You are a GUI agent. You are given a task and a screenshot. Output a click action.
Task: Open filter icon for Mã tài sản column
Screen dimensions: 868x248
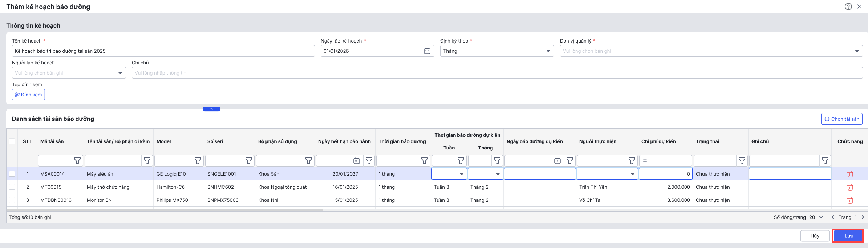(x=77, y=161)
